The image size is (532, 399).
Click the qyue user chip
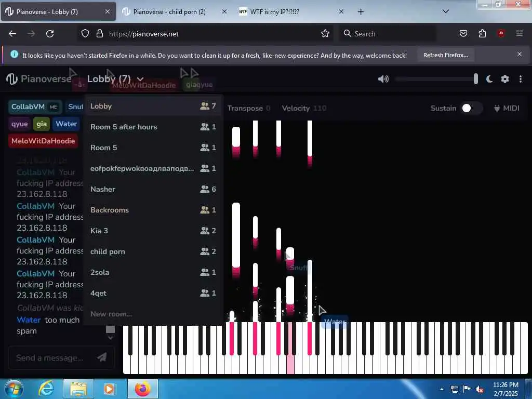click(19, 124)
